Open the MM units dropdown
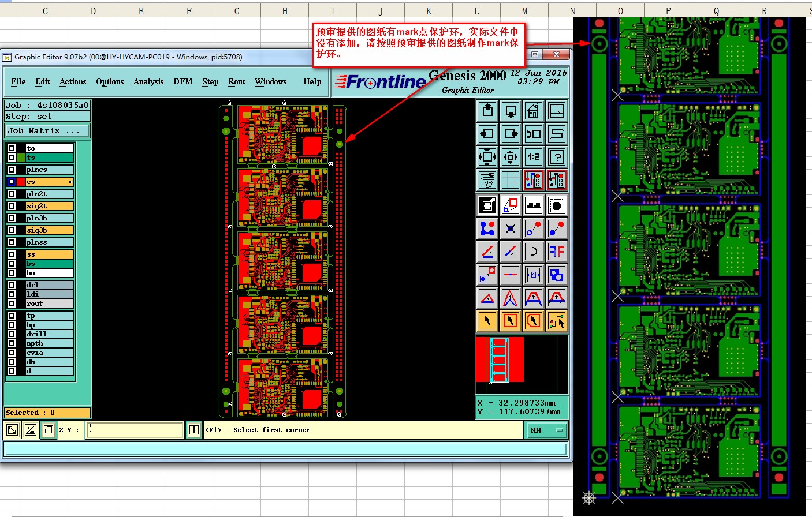The width and height of the screenshot is (812, 517). (x=546, y=430)
